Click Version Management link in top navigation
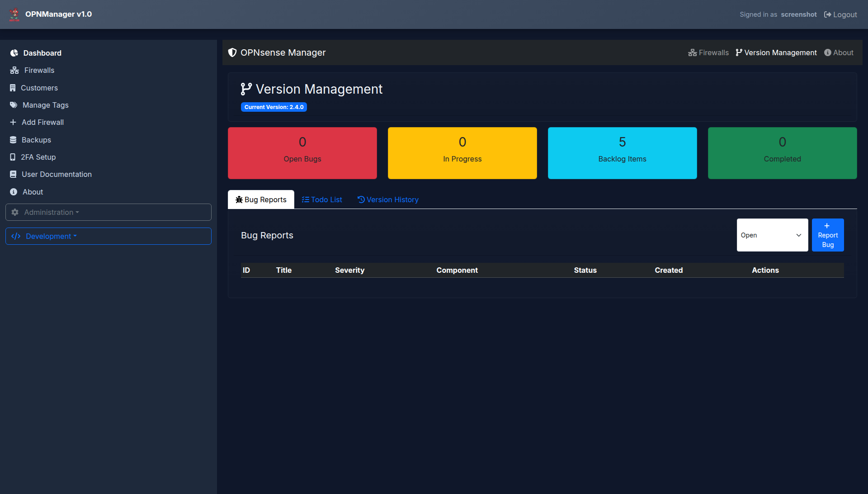 [776, 52]
